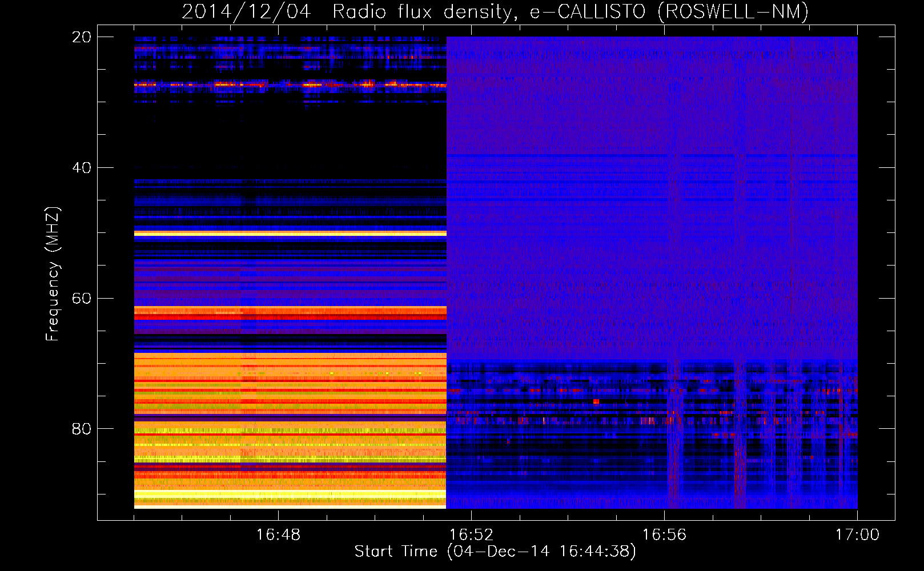Click the y-axis tick label '80'
The image size is (924, 571).
pyautogui.click(x=81, y=429)
